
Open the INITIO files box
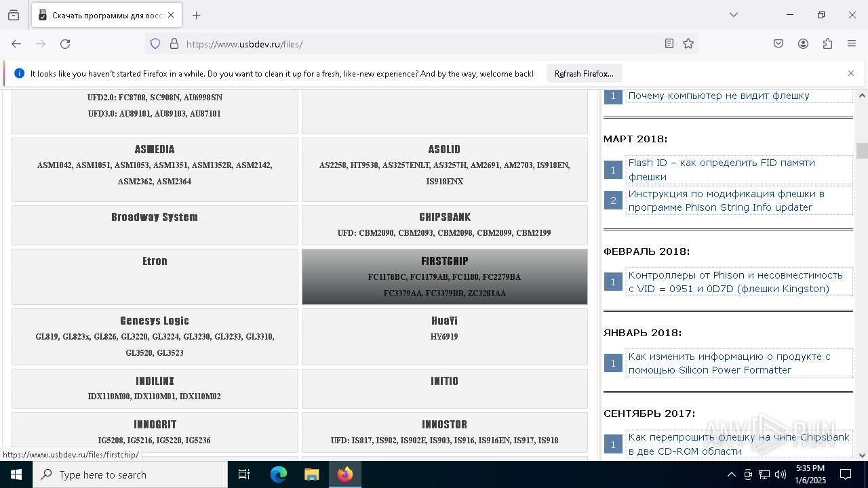[445, 388]
